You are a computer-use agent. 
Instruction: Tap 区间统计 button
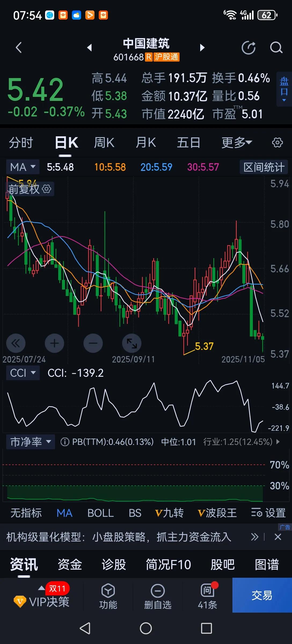click(x=264, y=167)
